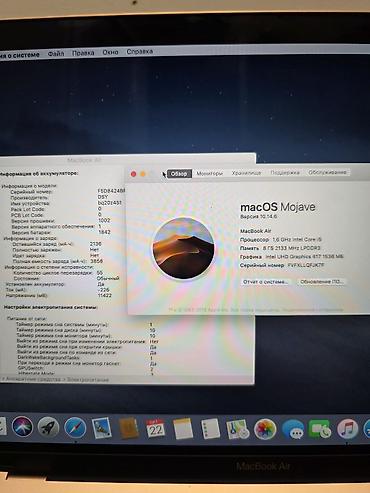Click the Графика Intel UHD Graphics 617 line

[292, 257]
